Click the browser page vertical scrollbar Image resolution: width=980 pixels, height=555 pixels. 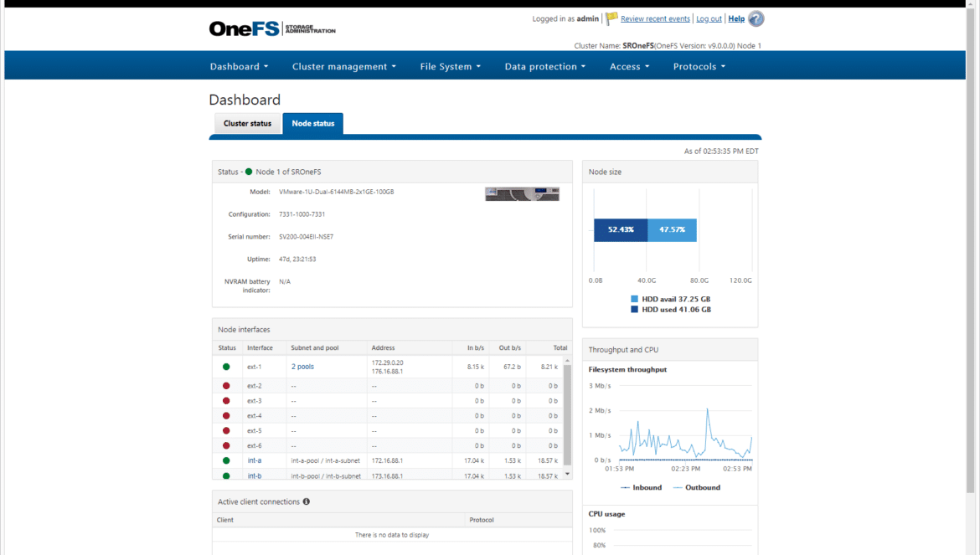click(x=970, y=249)
